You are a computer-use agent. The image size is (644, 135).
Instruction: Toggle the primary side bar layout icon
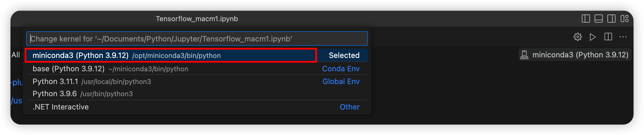click(586, 19)
